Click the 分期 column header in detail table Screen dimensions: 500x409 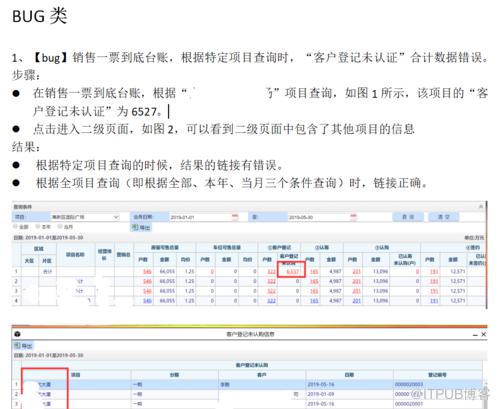175,375
